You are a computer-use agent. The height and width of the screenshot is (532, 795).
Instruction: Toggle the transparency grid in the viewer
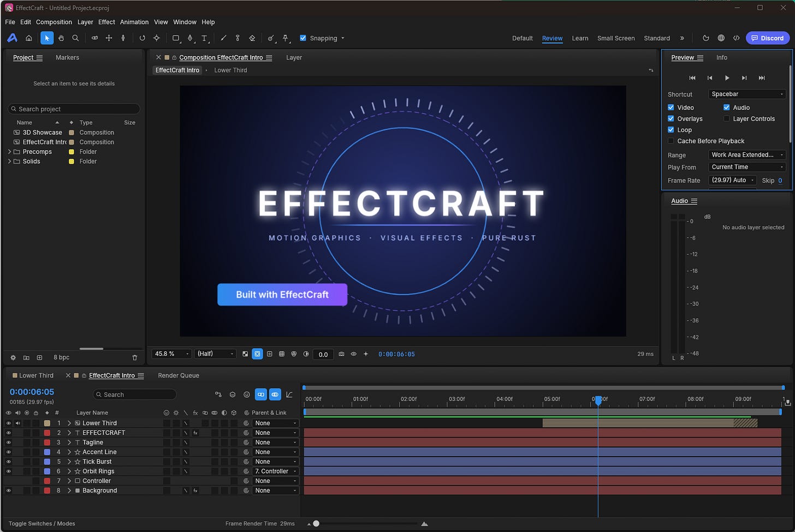click(x=245, y=354)
